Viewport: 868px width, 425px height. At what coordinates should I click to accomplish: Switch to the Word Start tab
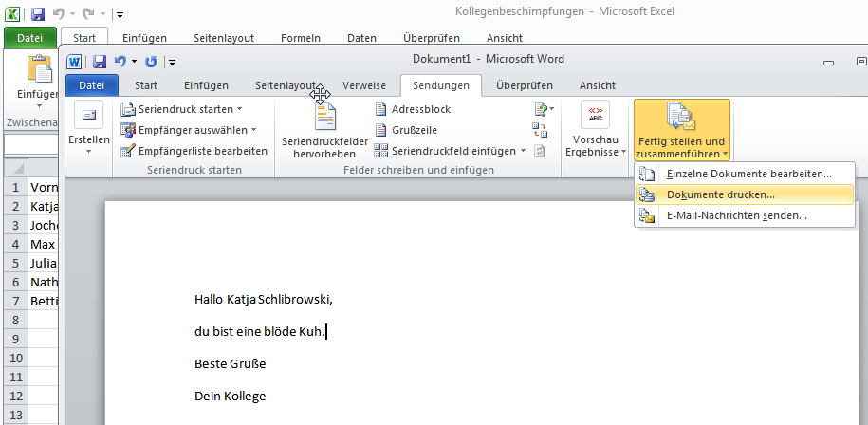tap(145, 85)
